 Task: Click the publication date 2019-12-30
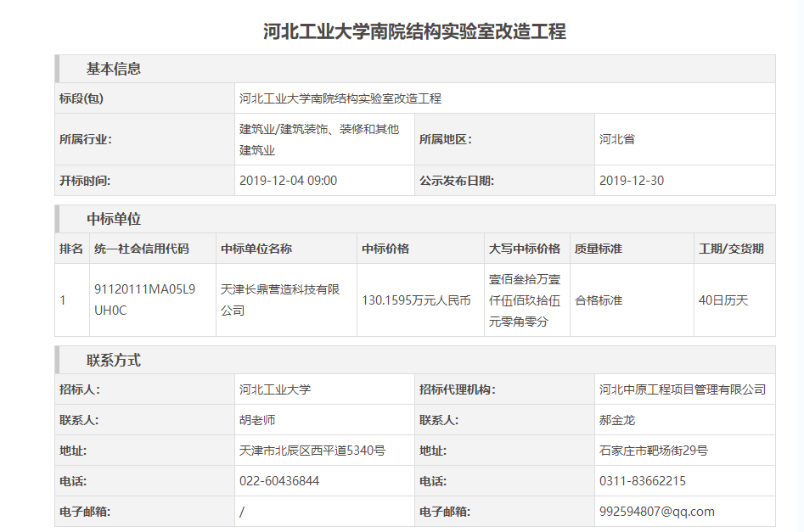[632, 181]
